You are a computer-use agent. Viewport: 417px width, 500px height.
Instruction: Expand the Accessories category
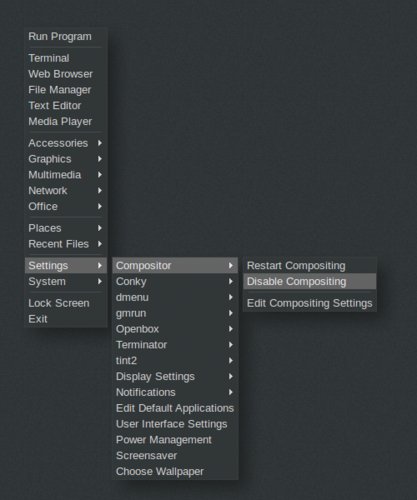pyautogui.click(x=66, y=143)
